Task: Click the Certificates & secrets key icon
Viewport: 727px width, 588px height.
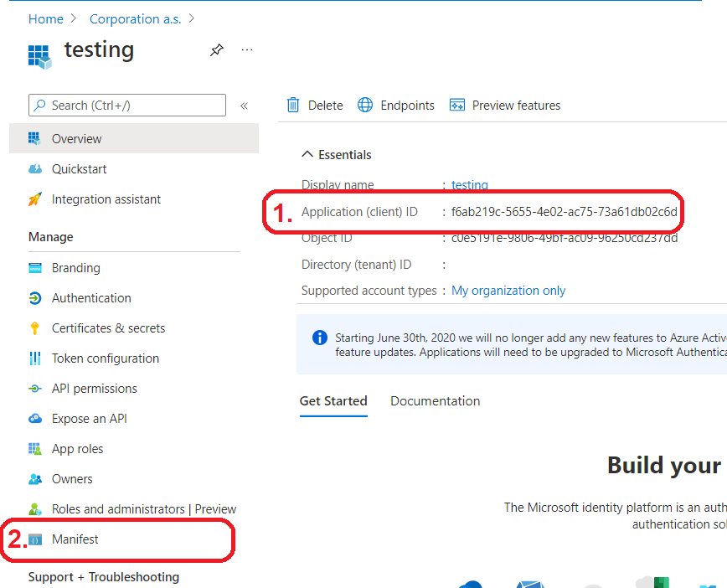Action: pos(35,328)
